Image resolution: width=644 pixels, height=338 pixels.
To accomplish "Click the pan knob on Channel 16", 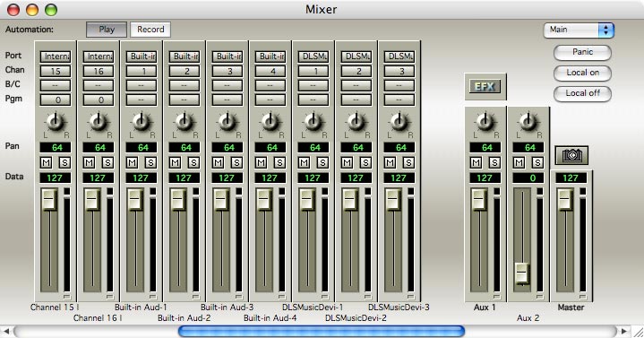I will click(x=99, y=122).
